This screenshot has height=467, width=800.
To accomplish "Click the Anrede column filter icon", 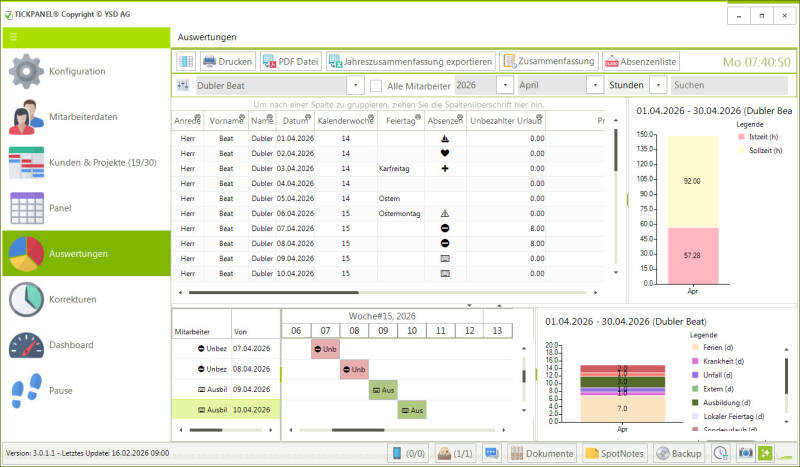I will 198,117.
